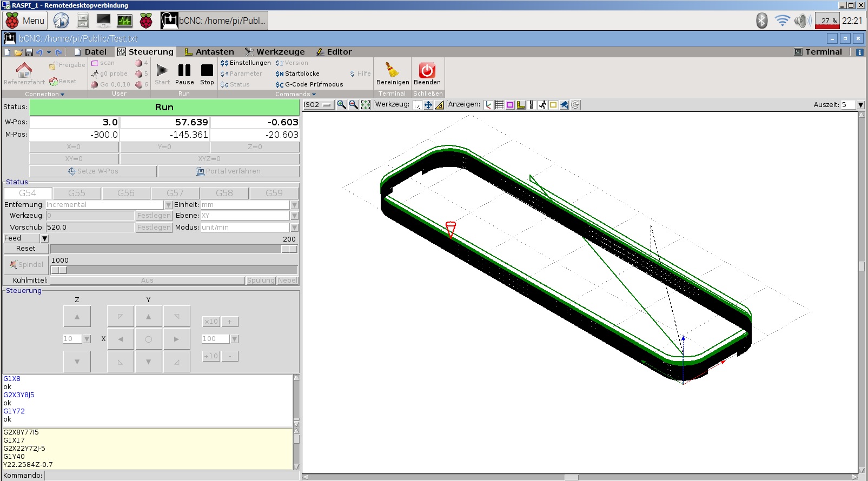The width and height of the screenshot is (868, 481).
Task: Toggle $C G-Code Prüfmodus
Action: (309, 84)
